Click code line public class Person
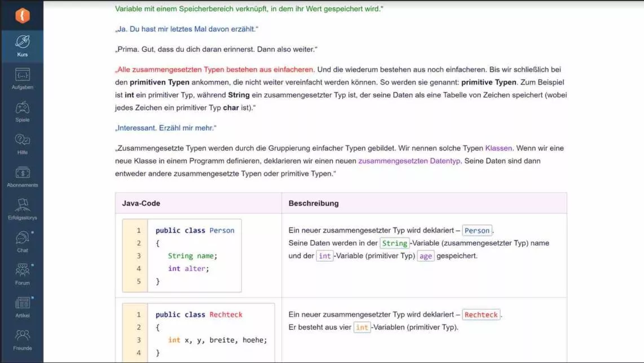The height and width of the screenshot is (363, 644). [x=195, y=231]
